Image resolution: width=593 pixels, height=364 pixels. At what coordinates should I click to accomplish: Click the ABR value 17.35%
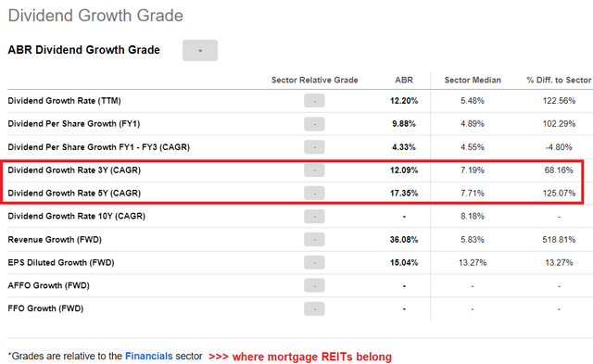tap(404, 194)
